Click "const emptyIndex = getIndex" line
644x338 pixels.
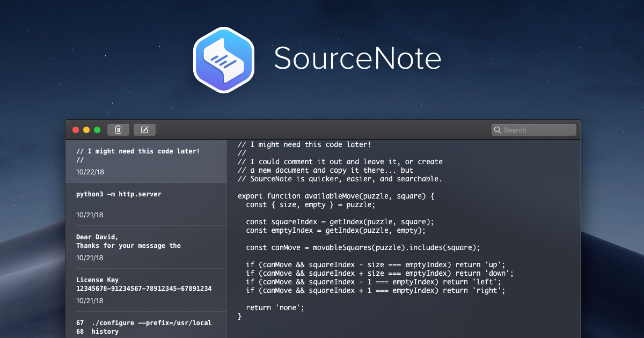pyautogui.click(x=335, y=230)
